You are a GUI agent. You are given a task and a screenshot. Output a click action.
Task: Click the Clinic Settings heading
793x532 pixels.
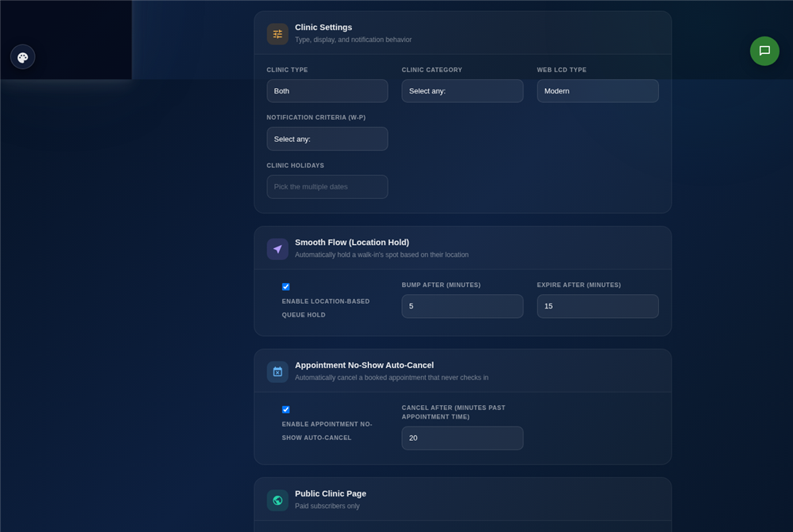(x=324, y=27)
